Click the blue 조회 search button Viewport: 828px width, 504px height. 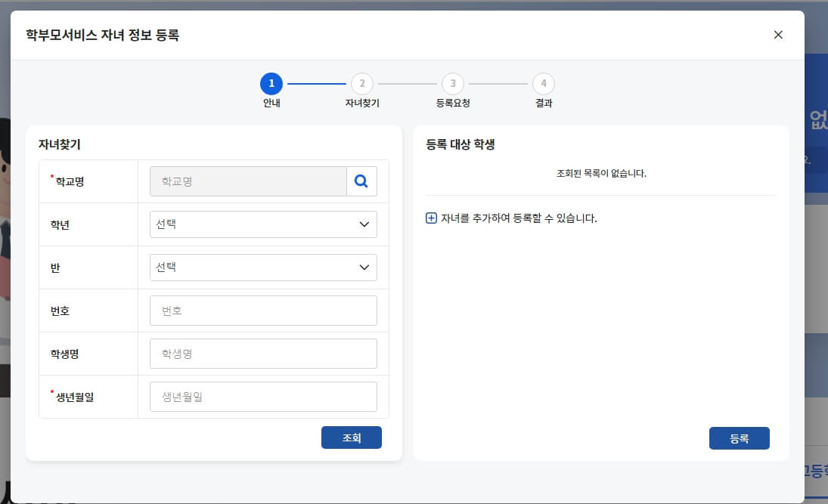tap(352, 437)
